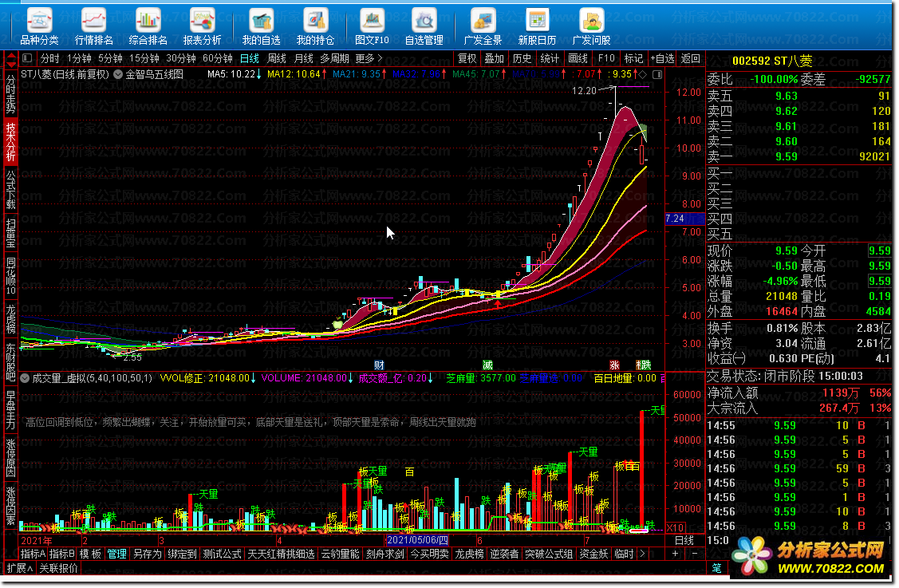Select 管理 bottom tab
The image size is (899, 588).
116,554
